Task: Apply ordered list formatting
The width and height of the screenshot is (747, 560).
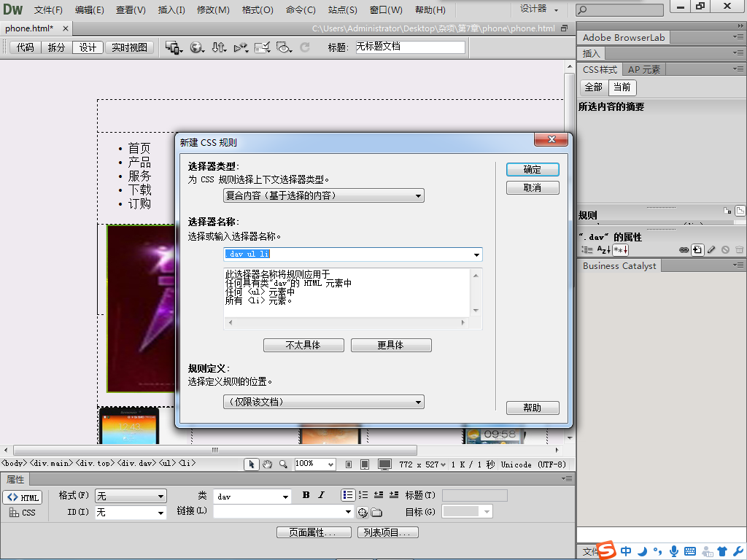Action: tap(363, 495)
